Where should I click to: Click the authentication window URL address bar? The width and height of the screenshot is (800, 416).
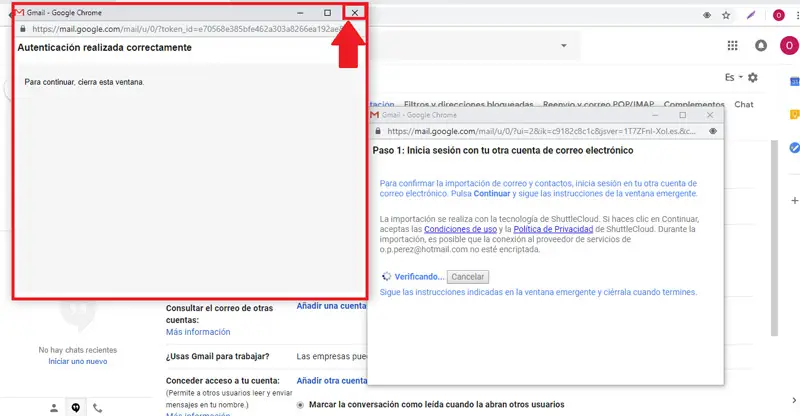click(x=186, y=29)
